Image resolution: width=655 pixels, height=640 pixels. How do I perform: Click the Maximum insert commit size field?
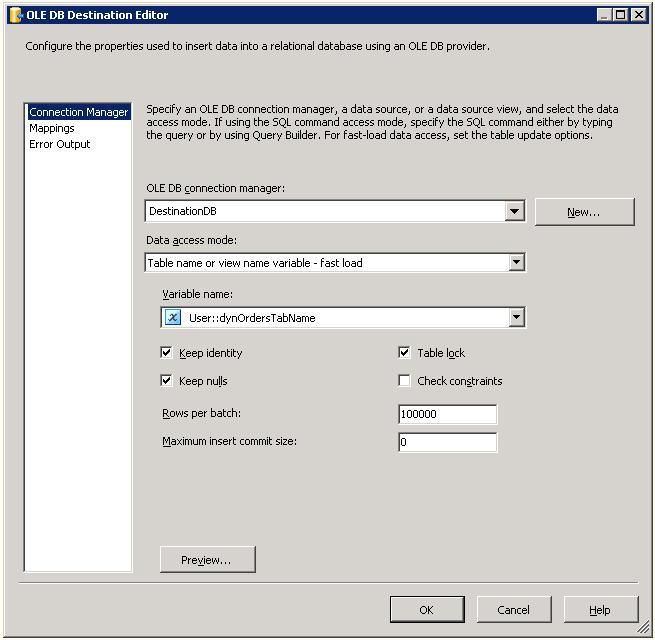tap(448, 442)
